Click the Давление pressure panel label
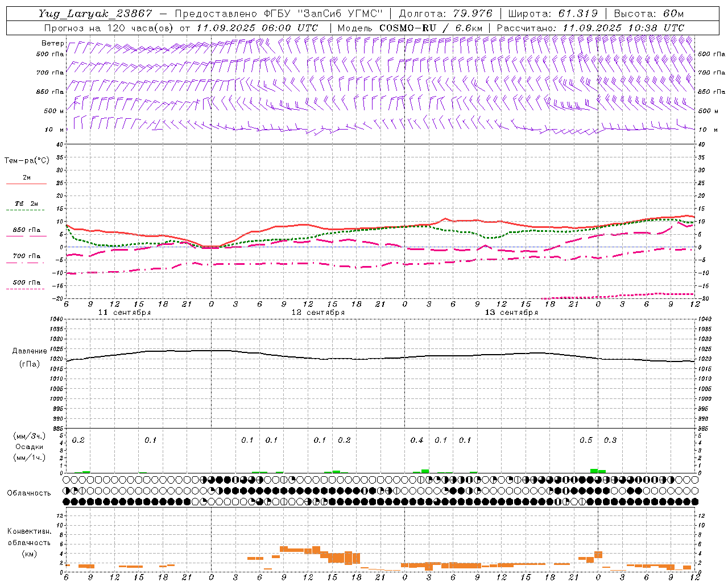The height and width of the screenshot is (582, 728). (30, 351)
